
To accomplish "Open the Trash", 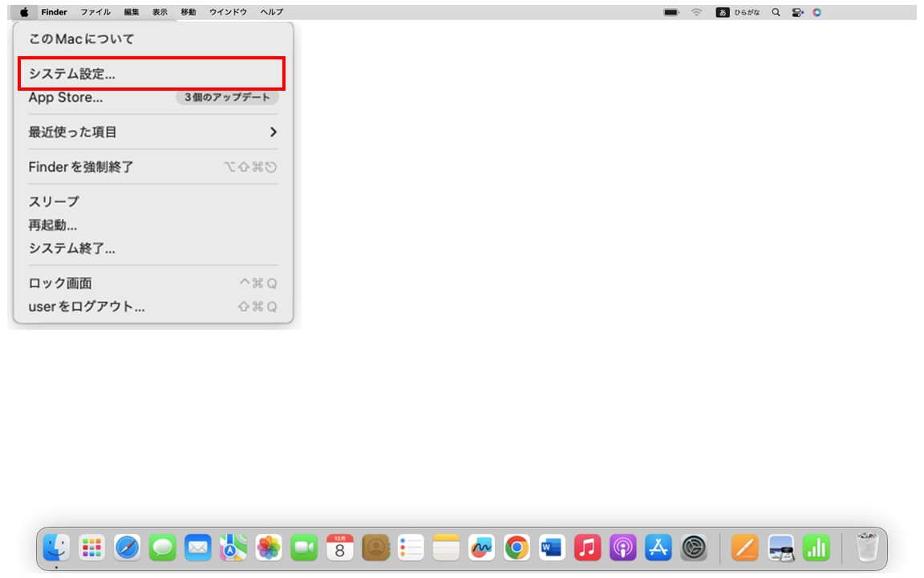I will 866,548.
